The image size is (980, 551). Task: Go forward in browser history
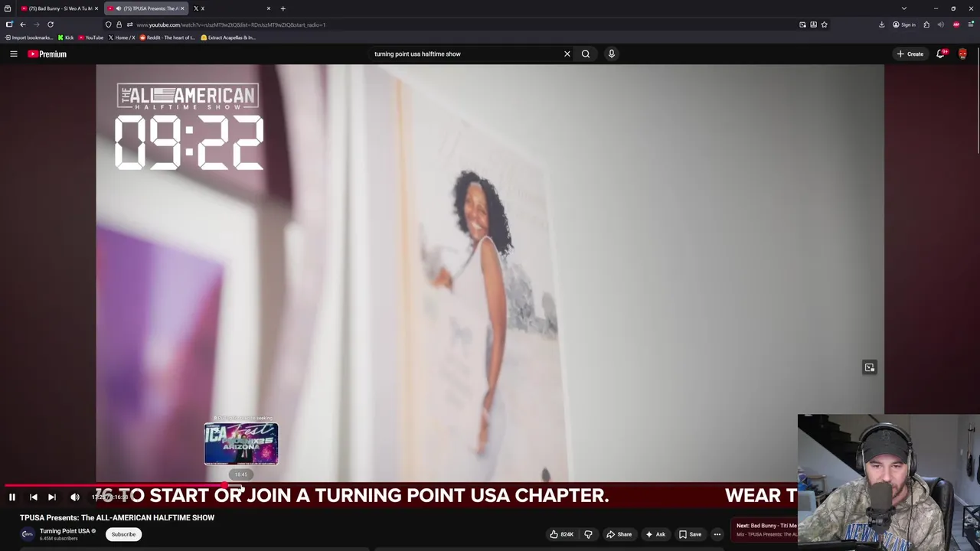(x=36, y=24)
